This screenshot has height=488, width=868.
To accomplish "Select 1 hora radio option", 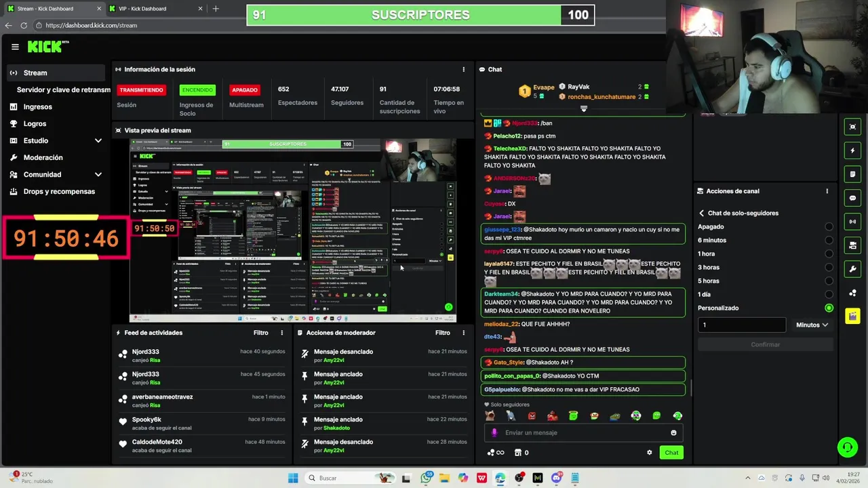I will coord(829,253).
